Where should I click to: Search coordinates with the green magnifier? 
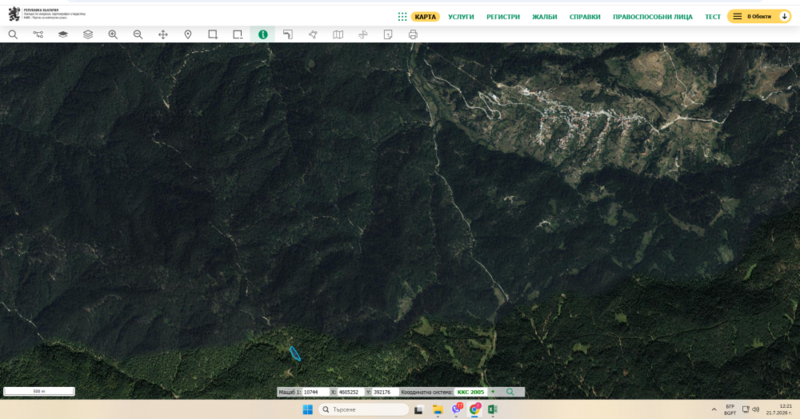pos(510,392)
